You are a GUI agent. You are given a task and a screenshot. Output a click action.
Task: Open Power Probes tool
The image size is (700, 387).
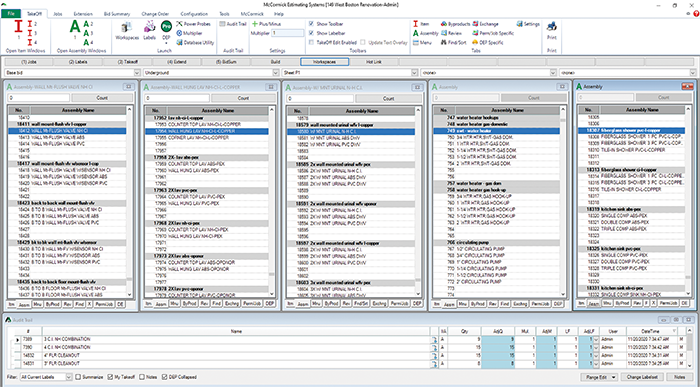[194, 24]
